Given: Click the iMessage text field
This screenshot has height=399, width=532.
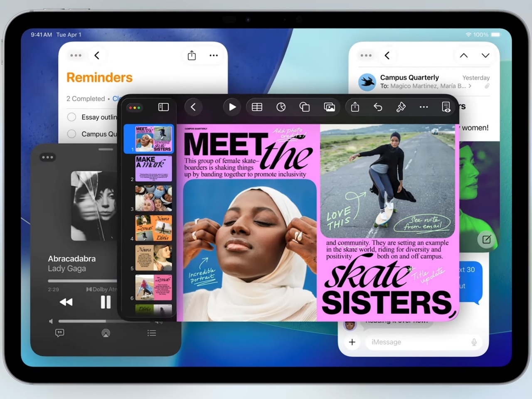Looking at the screenshot, I should click(423, 342).
